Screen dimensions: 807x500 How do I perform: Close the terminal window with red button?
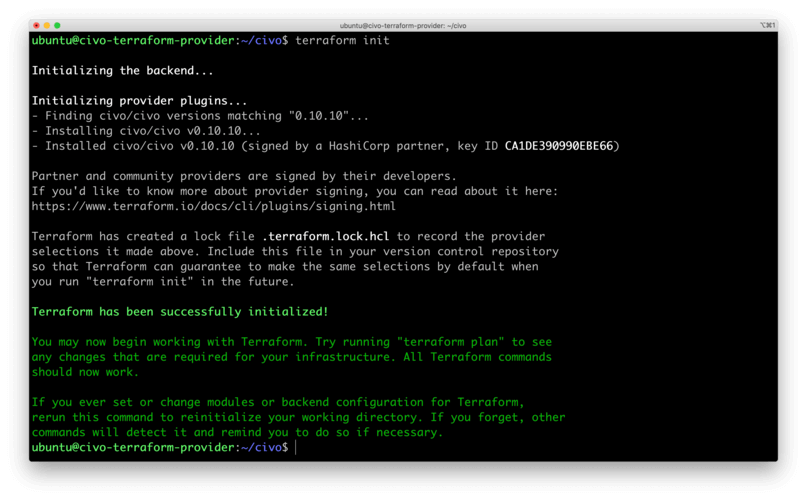click(37, 25)
